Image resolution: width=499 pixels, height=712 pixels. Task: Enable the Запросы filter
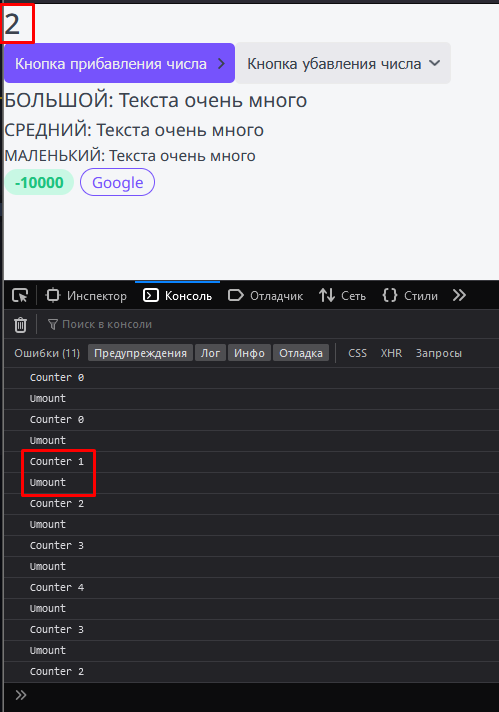439,353
